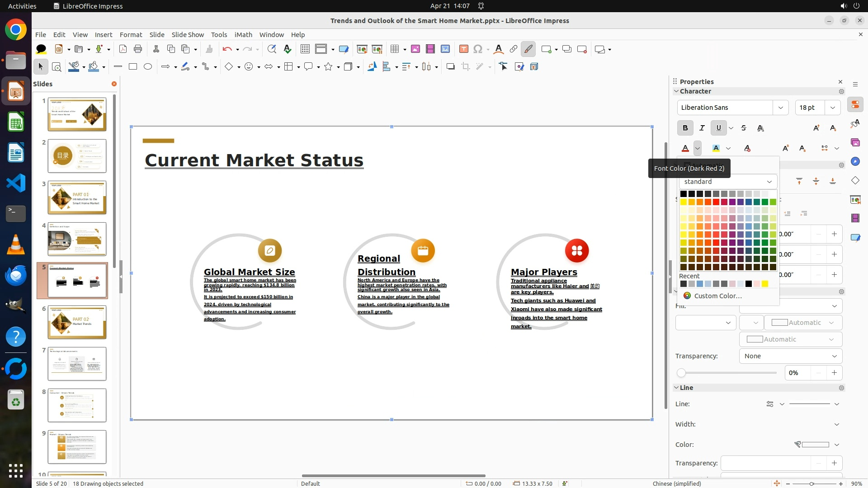Click the Insert Hyperlink icon
The width and height of the screenshot is (868, 488).
tap(514, 49)
